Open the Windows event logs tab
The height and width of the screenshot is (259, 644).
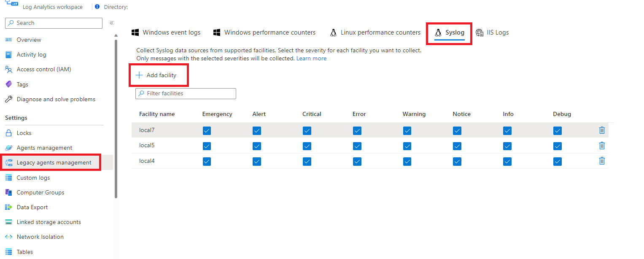[x=166, y=32]
